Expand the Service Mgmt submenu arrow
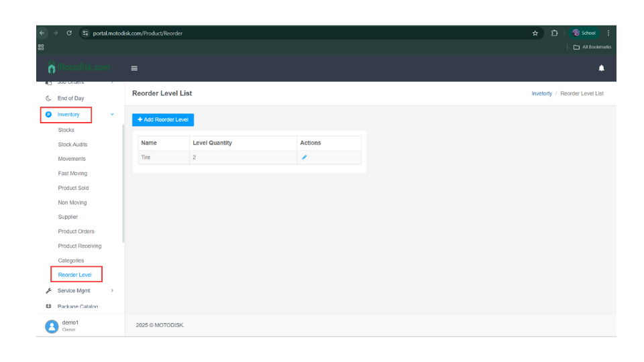 (x=112, y=291)
